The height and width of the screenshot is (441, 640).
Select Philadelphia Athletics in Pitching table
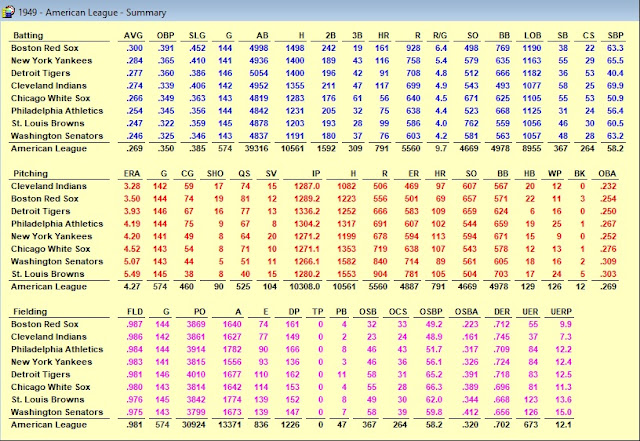[57, 224]
